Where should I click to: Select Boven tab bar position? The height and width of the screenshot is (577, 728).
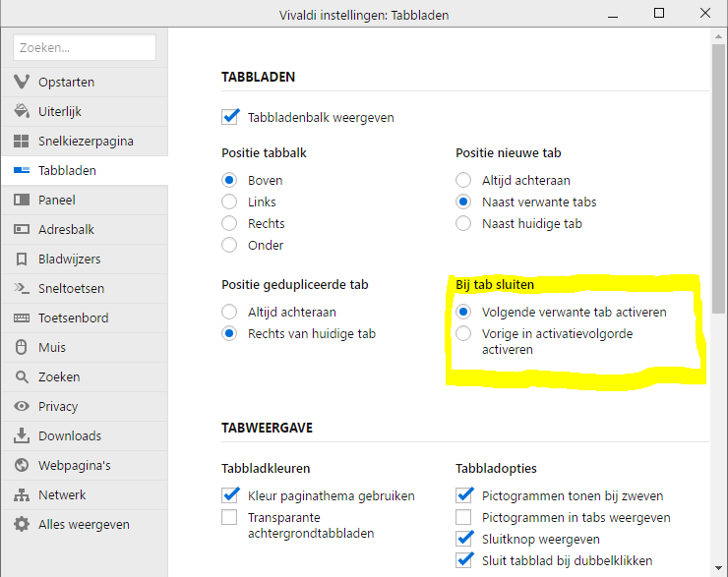click(229, 180)
